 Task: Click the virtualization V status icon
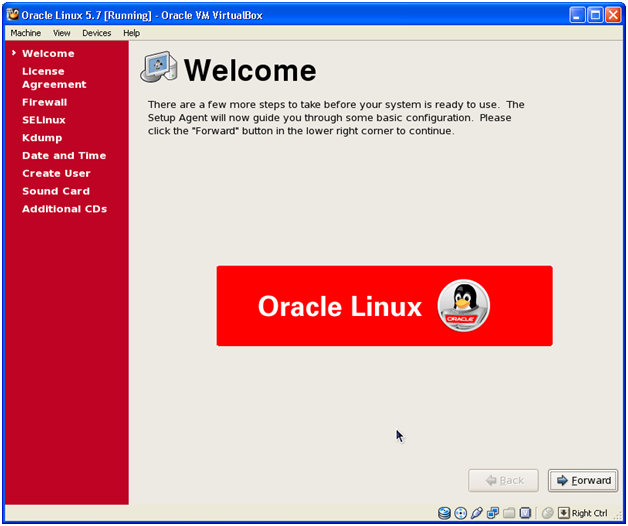tap(525, 513)
